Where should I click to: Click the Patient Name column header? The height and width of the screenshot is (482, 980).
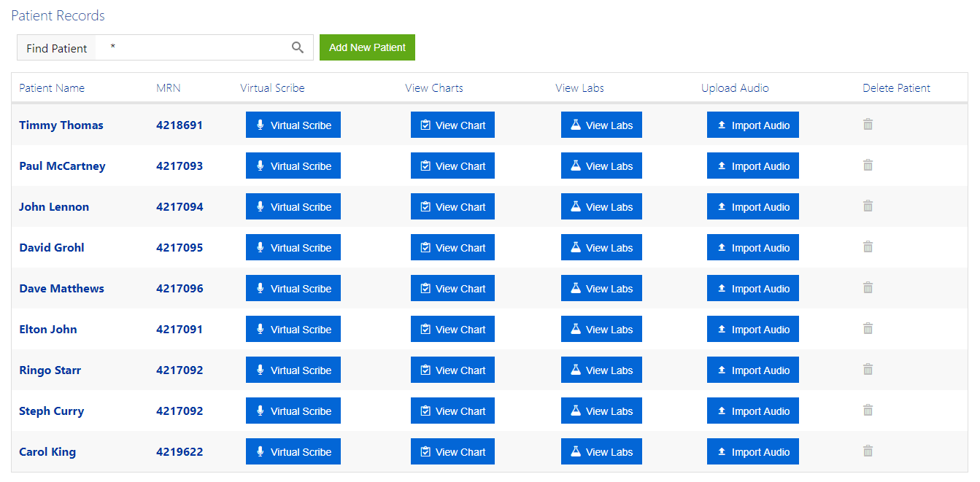coord(52,88)
